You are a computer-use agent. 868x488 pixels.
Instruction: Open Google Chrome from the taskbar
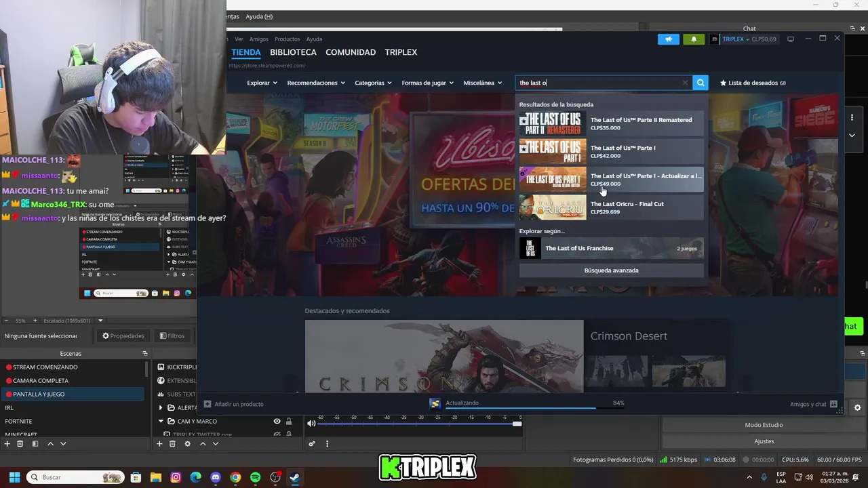(x=235, y=477)
